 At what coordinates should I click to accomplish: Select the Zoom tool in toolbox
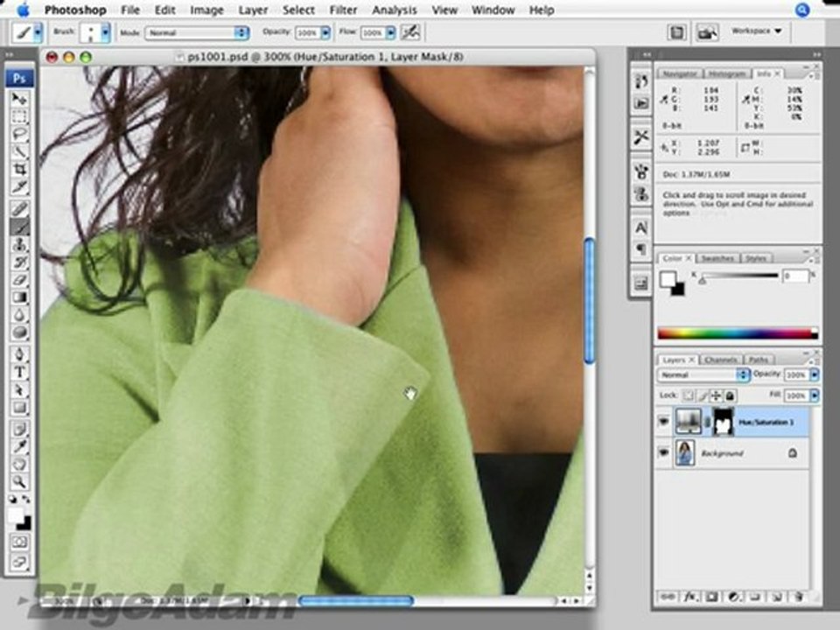(19, 481)
